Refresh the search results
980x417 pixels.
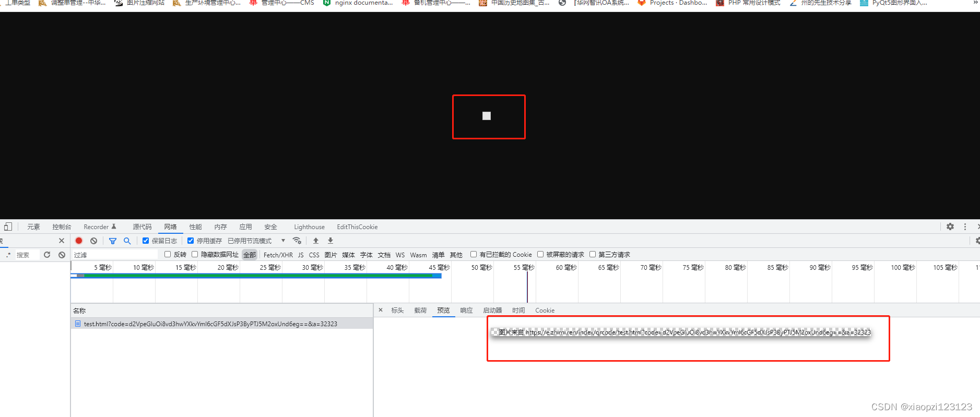47,255
